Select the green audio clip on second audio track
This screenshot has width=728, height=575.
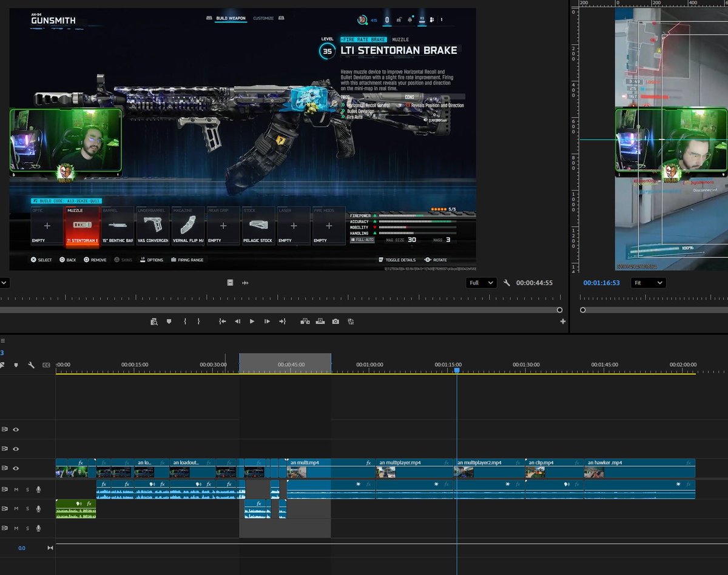pyautogui.click(x=76, y=508)
